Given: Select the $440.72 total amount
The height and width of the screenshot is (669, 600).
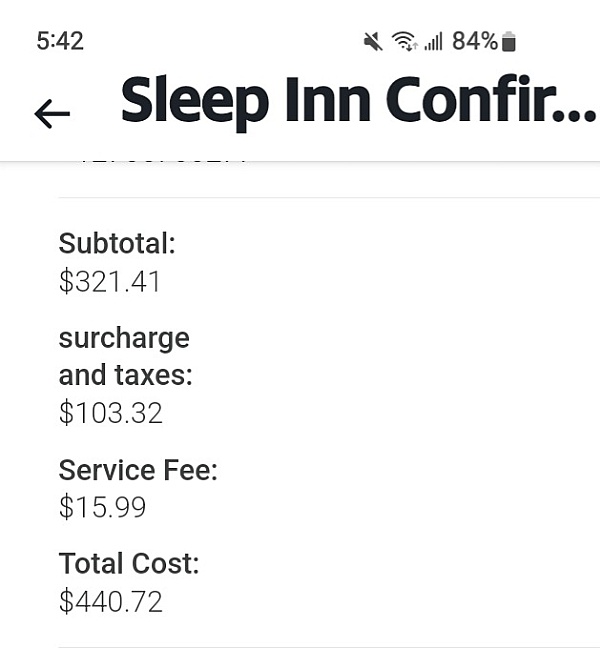Looking at the screenshot, I should click(x=111, y=602).
